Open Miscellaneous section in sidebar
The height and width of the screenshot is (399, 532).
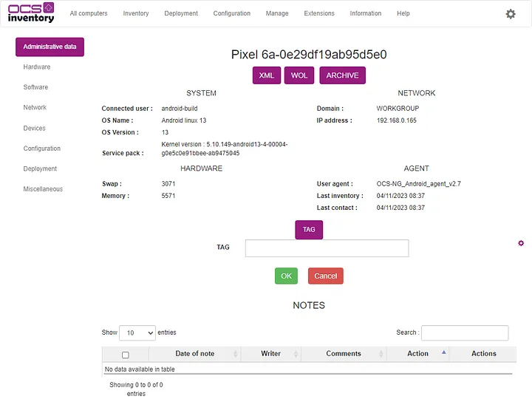[x=43, y=189]
